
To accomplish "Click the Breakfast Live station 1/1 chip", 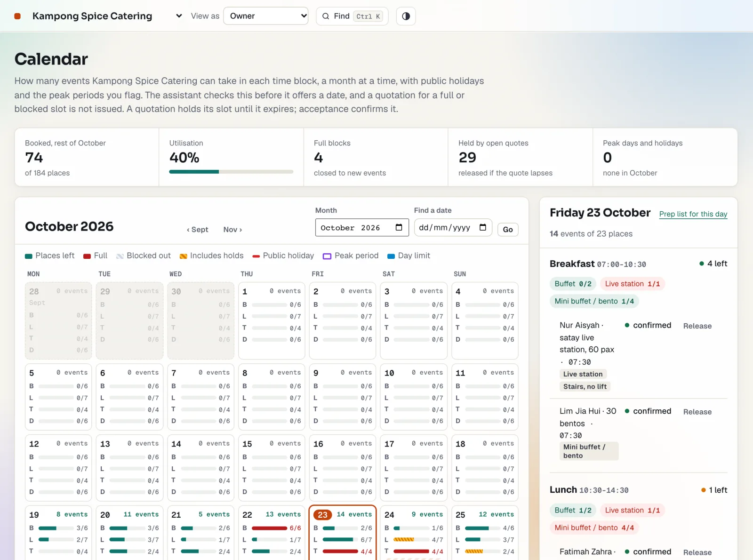I will point(633,284).
